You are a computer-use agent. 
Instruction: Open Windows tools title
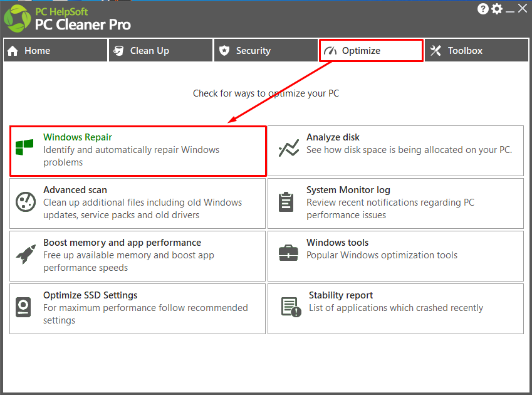coord(337,243)
